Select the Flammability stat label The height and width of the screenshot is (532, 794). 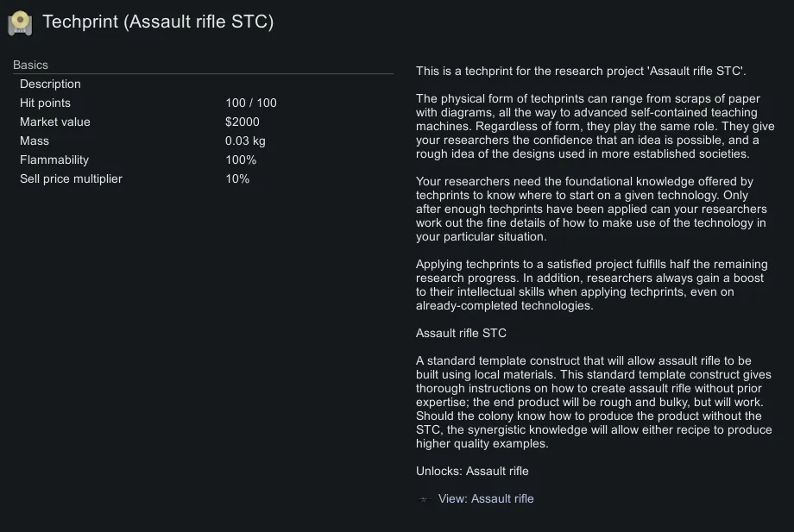coord(54,160)
